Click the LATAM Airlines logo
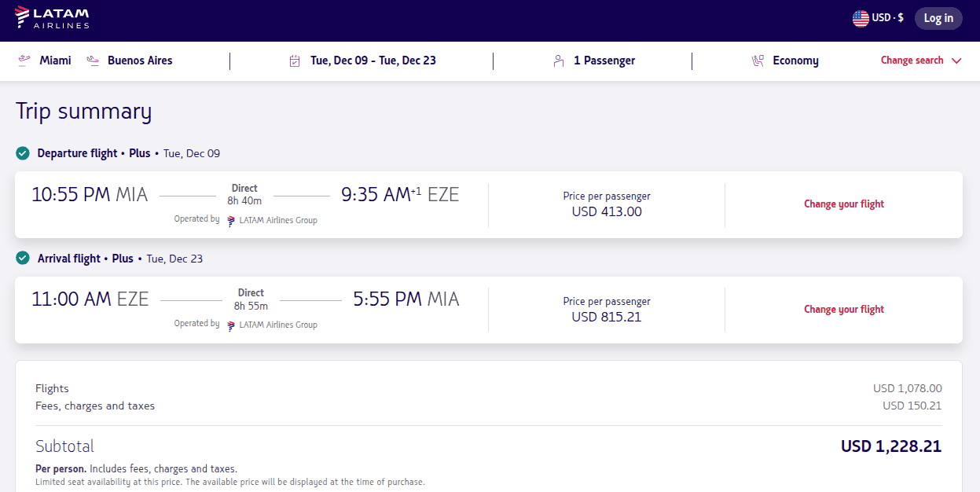Image resolution: width=980 pixels, height=492 pixels. [x=51, y=17]
